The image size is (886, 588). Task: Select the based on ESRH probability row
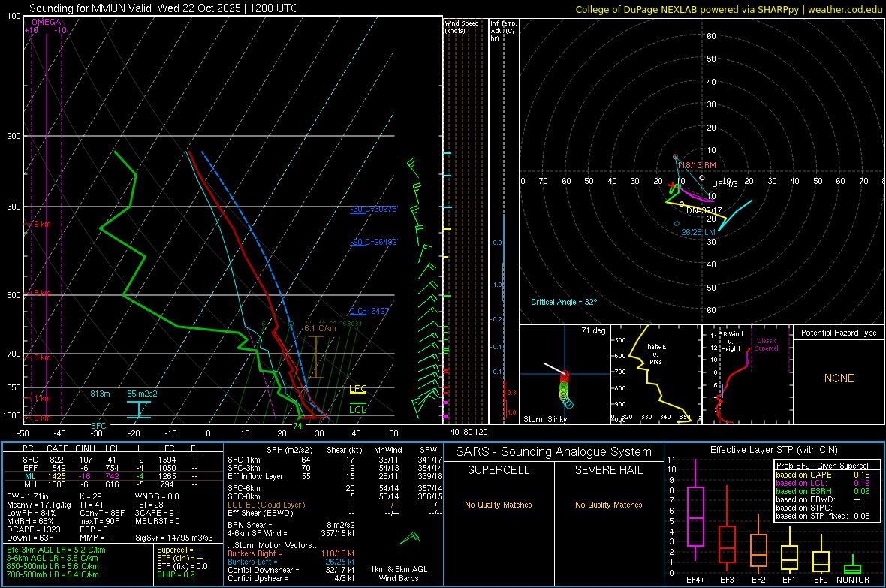[x=823, y=491]
